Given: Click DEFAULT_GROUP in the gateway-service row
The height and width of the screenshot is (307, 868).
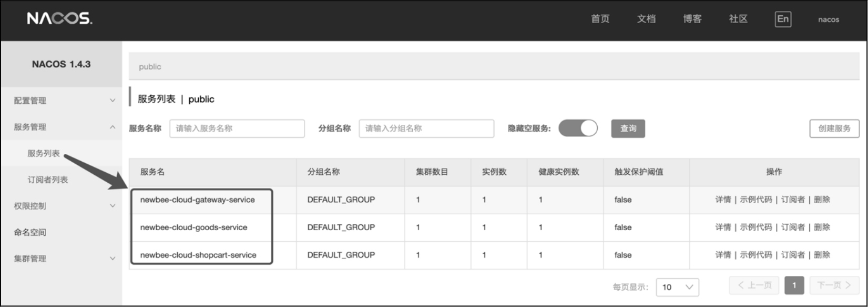Looking at the screenshot, I should (x=341, y=200).
